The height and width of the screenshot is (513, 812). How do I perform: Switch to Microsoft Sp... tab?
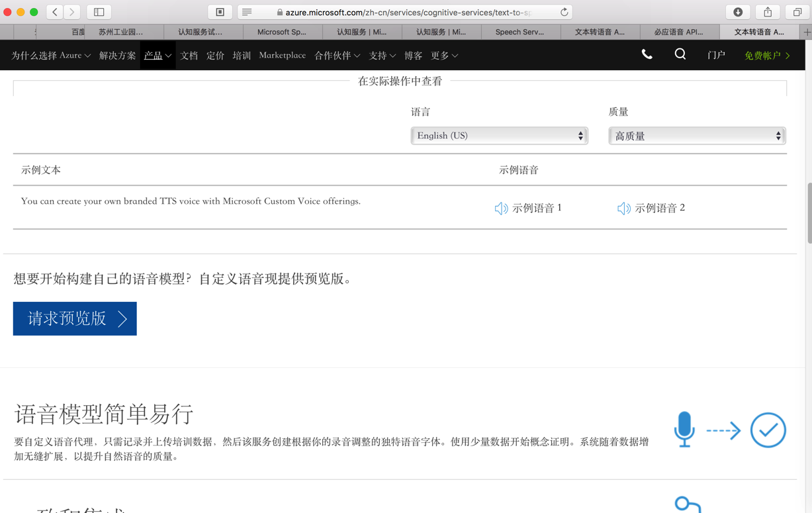tap(283, 32)
